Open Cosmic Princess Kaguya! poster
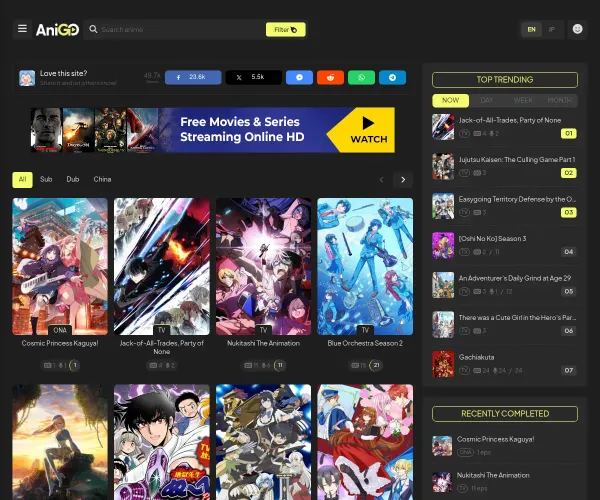This screenshot has height=500, width=600. [x=60, y=266]
